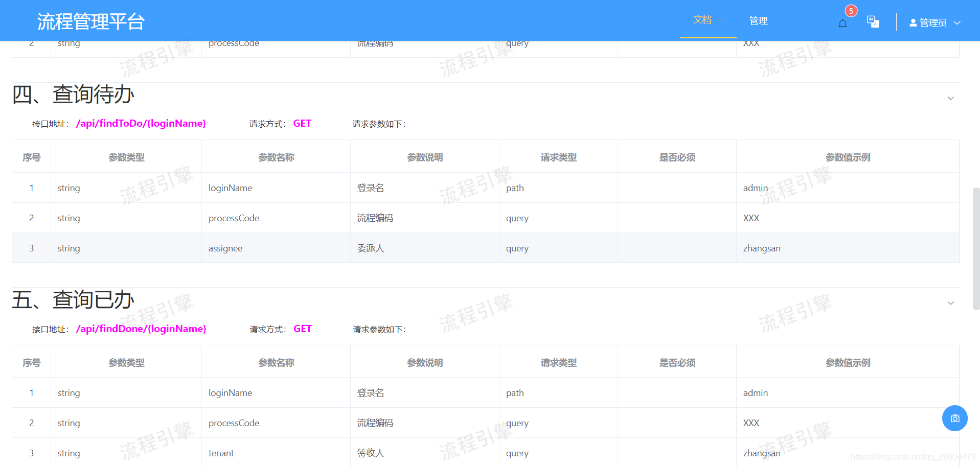
Task: Click loginName cell in 查询待办 table
Action: 276,188
